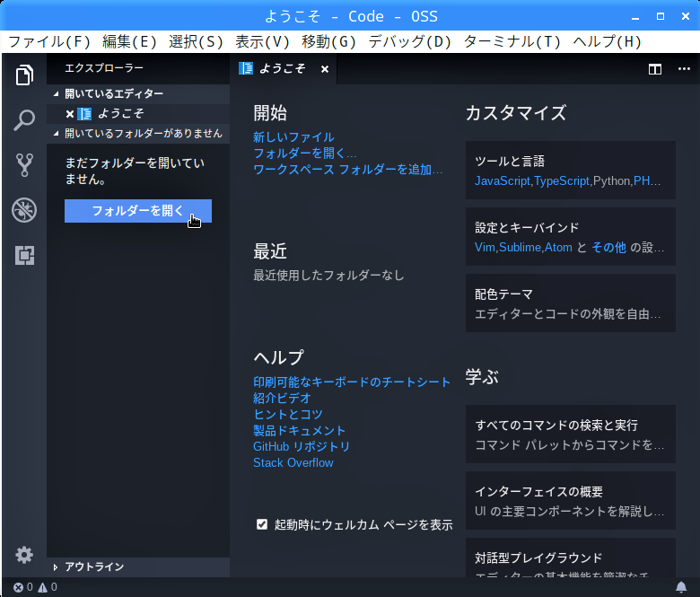Click the warnings triangle in status bar
This screenshot has width=700, height=597.
point(42,587)
